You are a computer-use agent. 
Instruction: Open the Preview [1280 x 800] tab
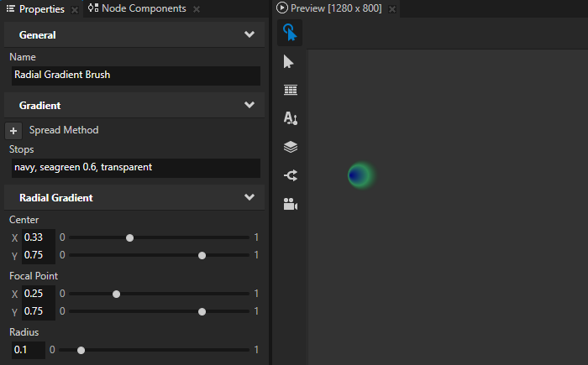coord(336,8)
